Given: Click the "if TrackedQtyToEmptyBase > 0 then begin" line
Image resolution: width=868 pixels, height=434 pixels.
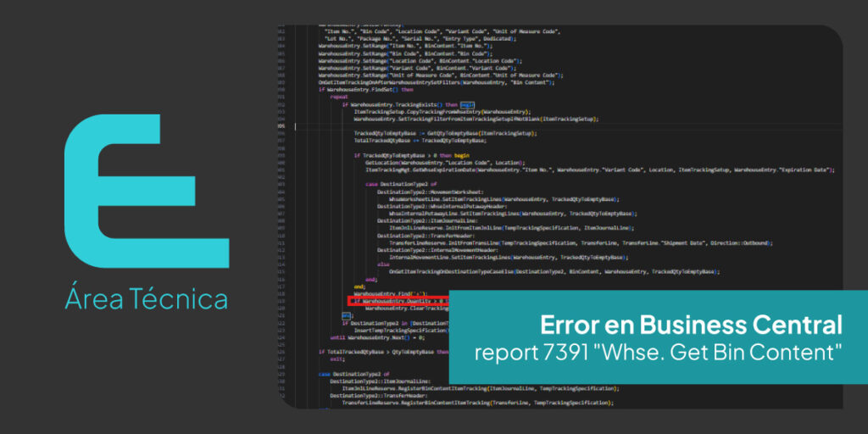Looking at the screenshot, I should [x=411, y=155].
